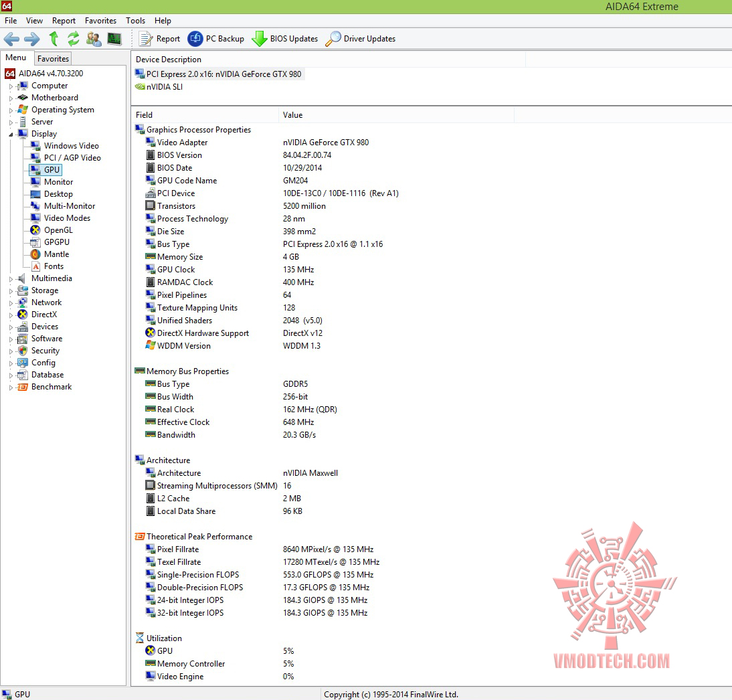Select the Desktop tree item
The height and width of the screenshot is (700, 732).
point(58,194)
